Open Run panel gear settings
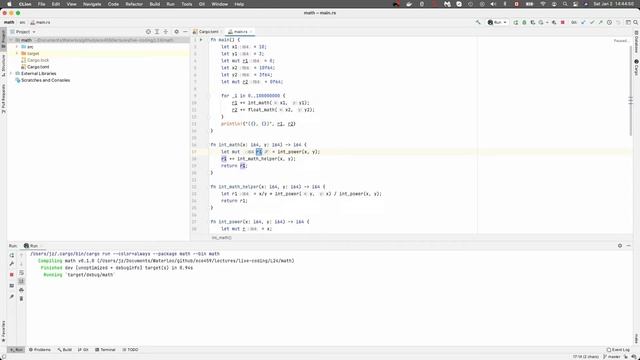This screenshot has width=640, height=360. [x=620, y=246]
